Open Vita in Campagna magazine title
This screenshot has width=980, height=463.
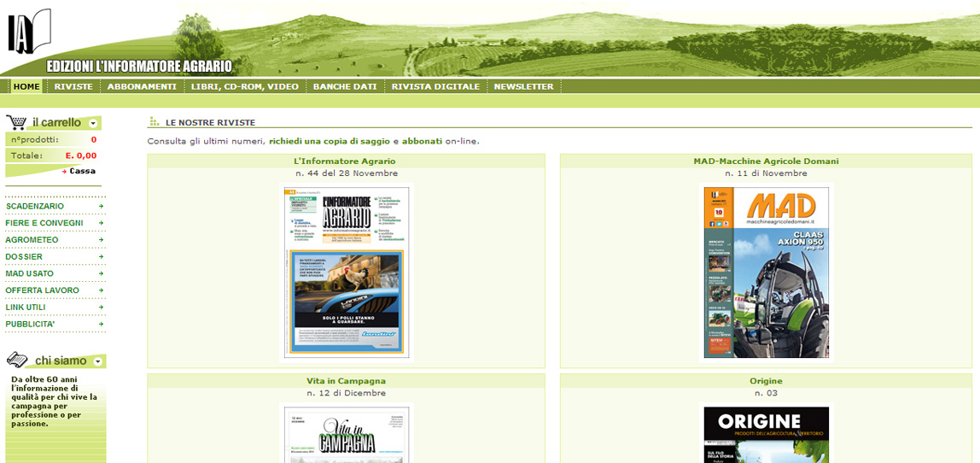point(346,380)
